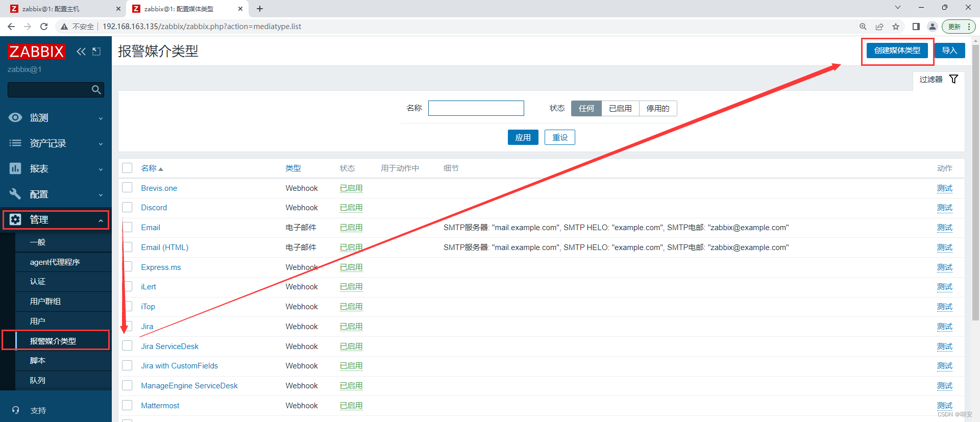980x422 pixels.
Task: Open the tab search dropdown arrow
Action: [898, 7]
